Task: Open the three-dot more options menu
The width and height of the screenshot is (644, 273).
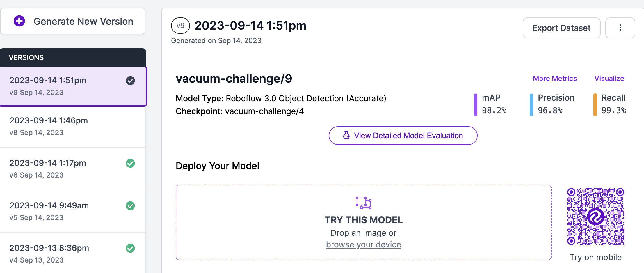Action: point(620,28)
